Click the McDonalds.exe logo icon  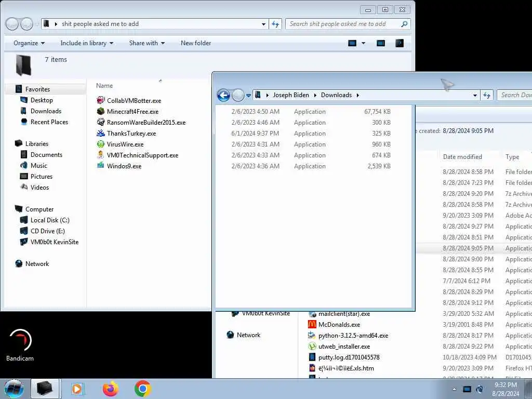pyautogui.click(x=312, y=324)
